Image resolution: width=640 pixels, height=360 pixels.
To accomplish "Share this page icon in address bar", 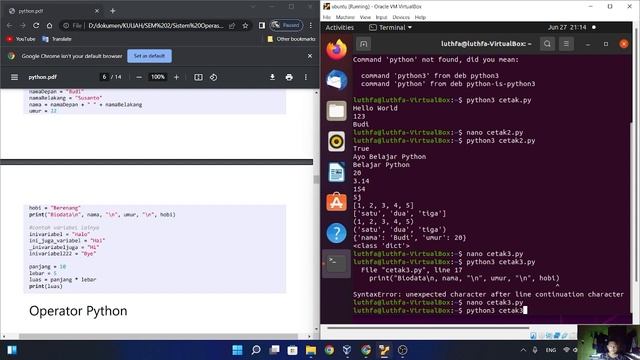I will click(x=232, y=25).
